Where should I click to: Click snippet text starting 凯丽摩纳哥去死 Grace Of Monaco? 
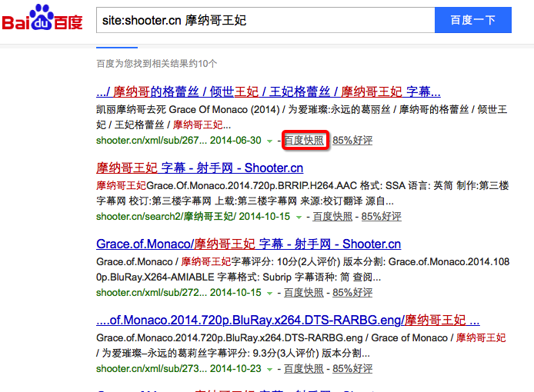coord(302,117)
